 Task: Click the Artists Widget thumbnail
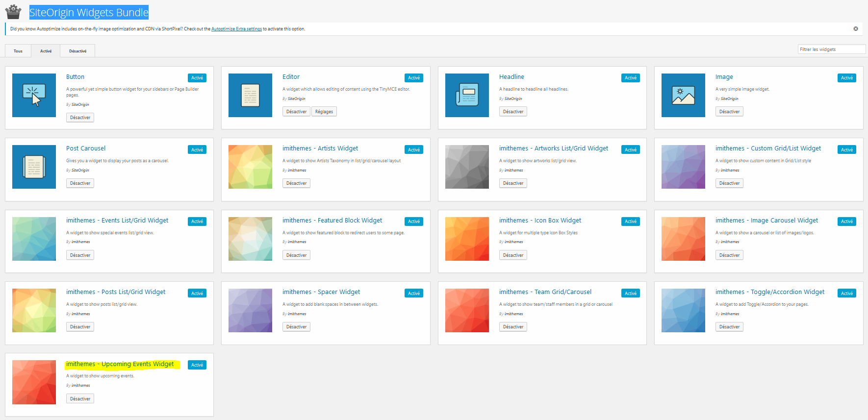coord(250,167)
